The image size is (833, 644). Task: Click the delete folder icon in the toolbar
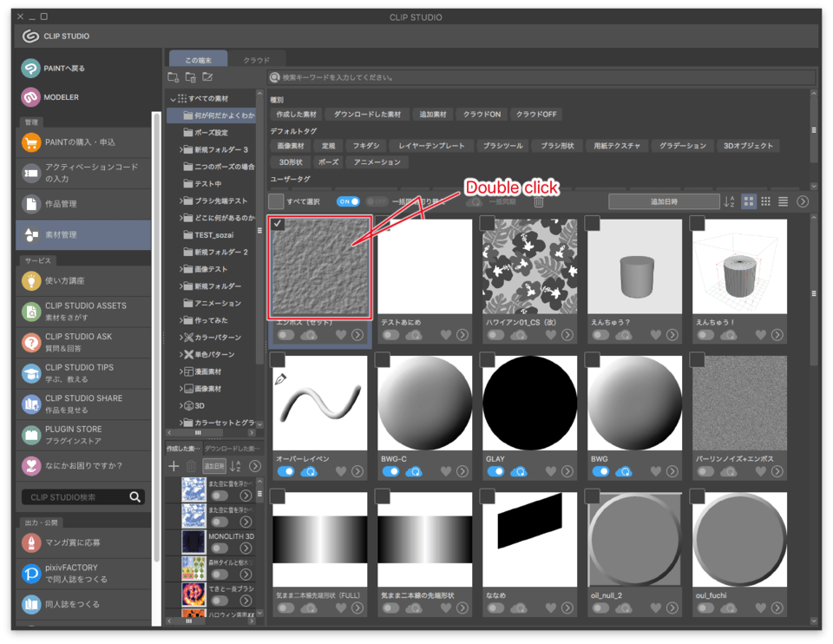193,77
